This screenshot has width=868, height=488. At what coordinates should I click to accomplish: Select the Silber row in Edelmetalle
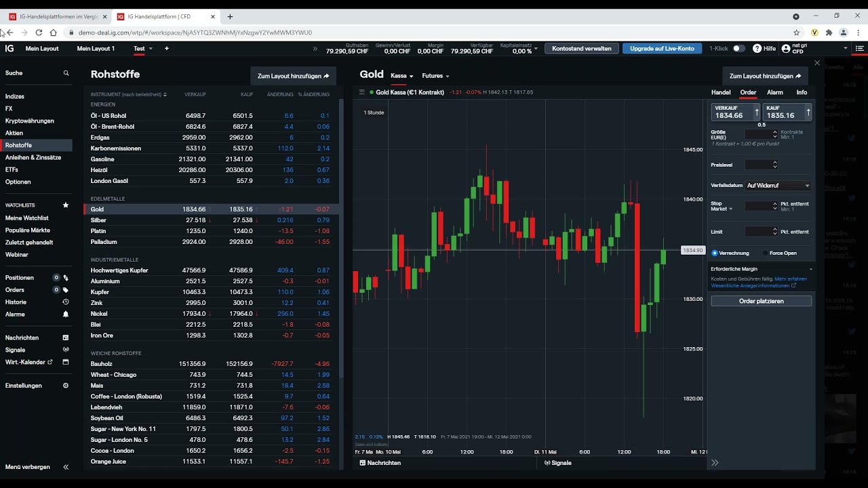point(211,220)
